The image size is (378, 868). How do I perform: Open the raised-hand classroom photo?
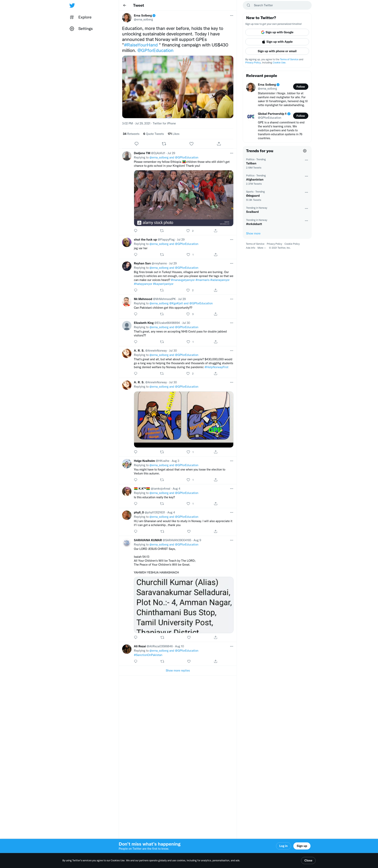(x=178, y=87)
